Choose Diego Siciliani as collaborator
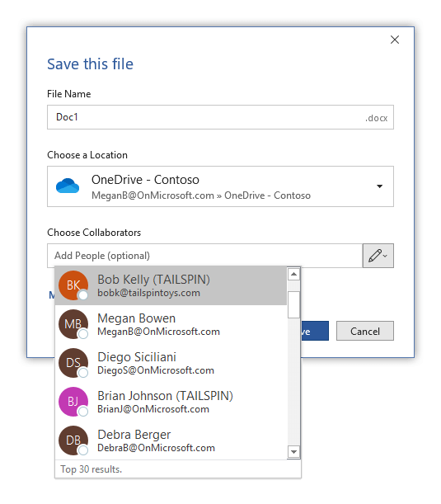The width and height of the screenshot is (441, 504). [171, 363]
